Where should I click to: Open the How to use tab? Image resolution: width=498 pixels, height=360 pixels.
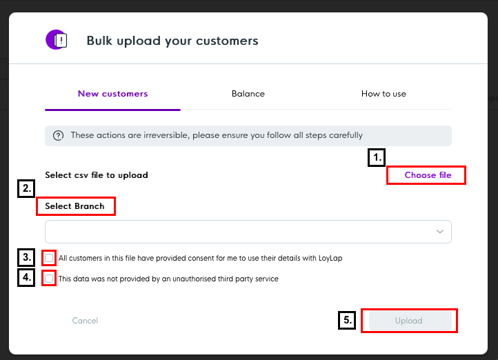pyautogui.click(x=384, y=94)
